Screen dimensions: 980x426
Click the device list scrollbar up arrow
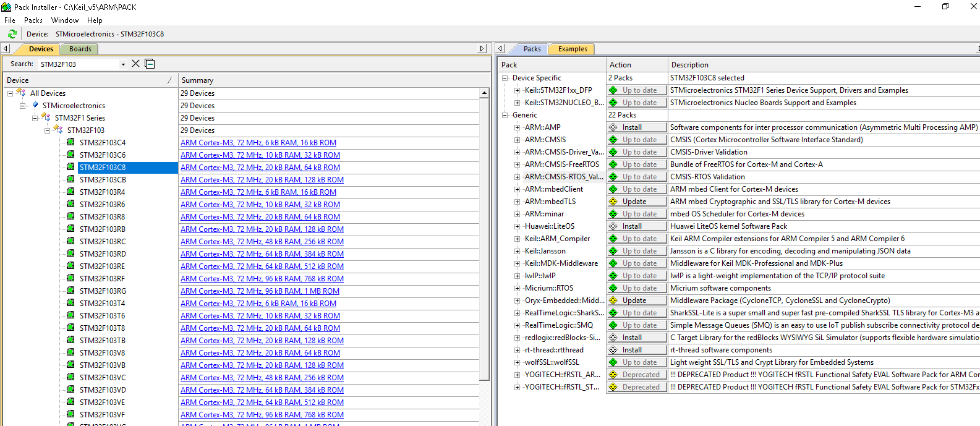click(485, 93)
